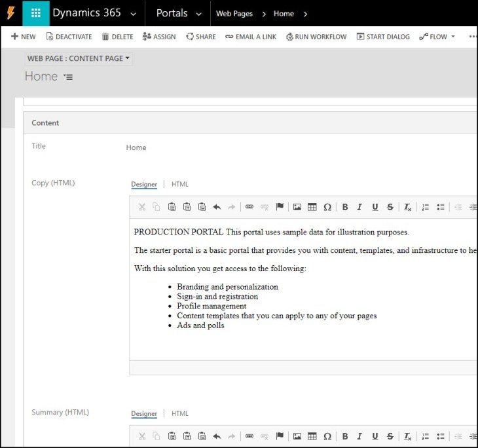Screen dimensions: 478x448
Task: Assign the record using ASSIGN
Action: (159, 37)
